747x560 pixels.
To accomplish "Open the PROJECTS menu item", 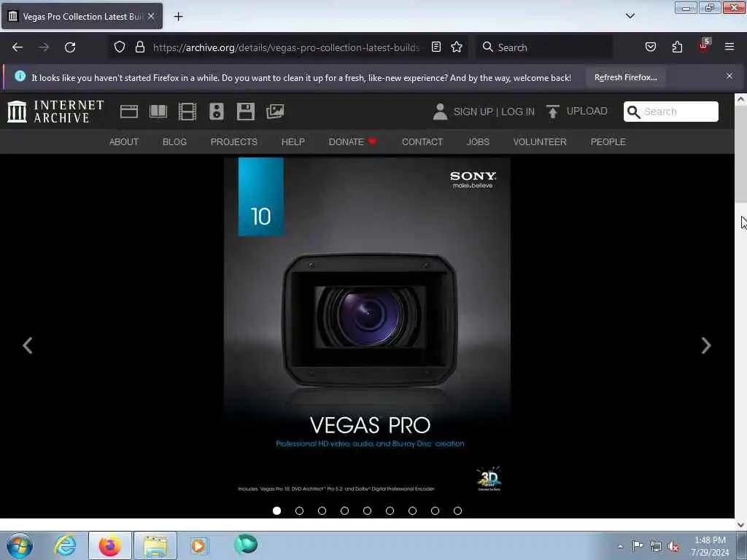I will [x=234, y=142].
